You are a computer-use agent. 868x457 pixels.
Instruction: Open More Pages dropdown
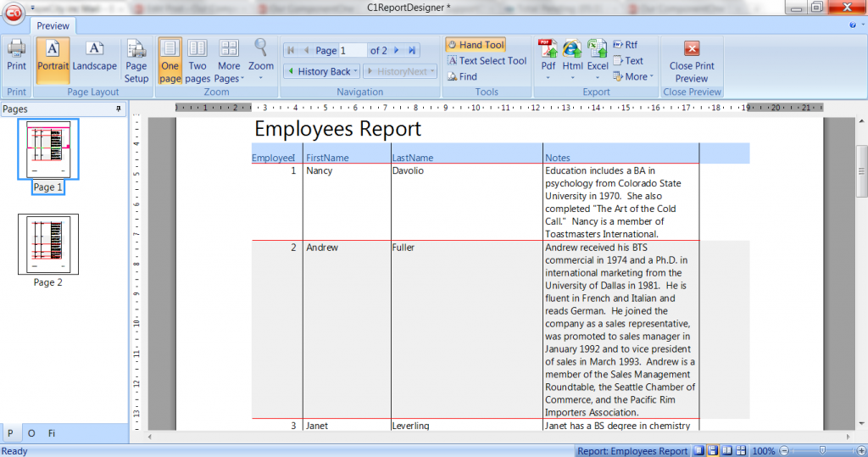coord(229,61)
